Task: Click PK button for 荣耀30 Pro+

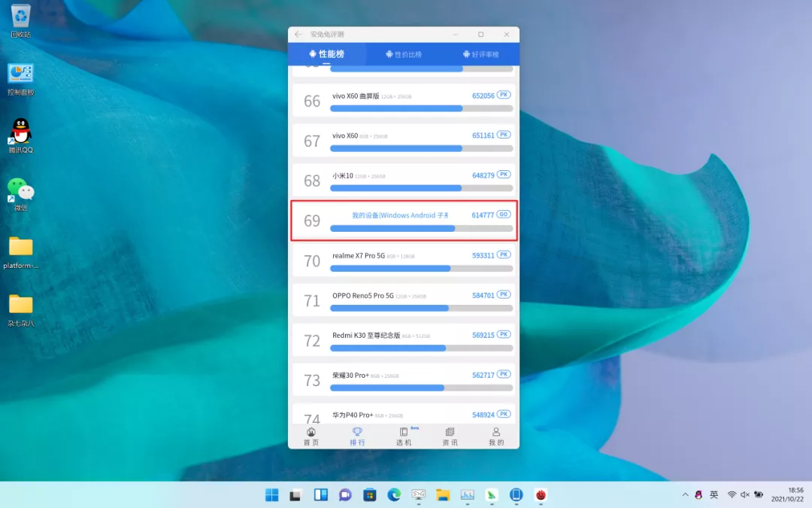Action: click(x=504, y=374)
